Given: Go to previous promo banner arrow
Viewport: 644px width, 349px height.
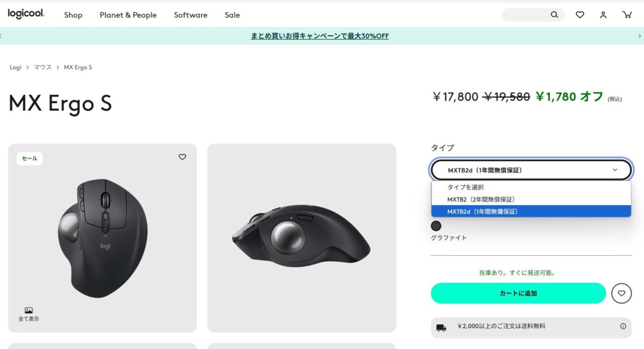Looking at the screenshot, I should tap(2, 36).
